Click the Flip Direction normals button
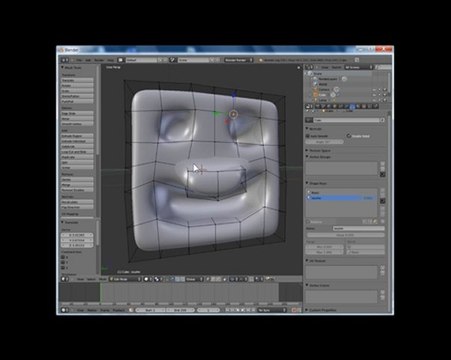Viewport: 451px width, 360px height. tap(77, 207)
